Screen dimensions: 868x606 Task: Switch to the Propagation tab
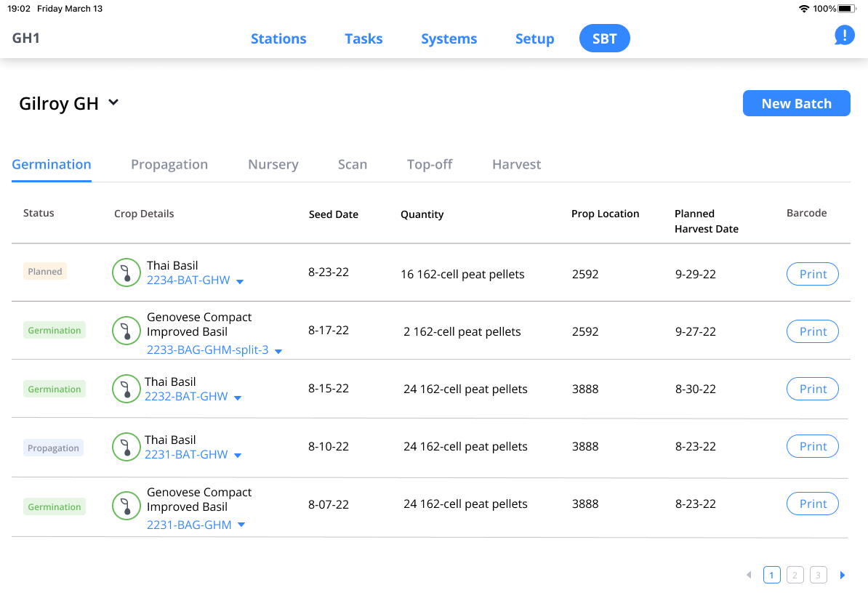tap(169, 164)
